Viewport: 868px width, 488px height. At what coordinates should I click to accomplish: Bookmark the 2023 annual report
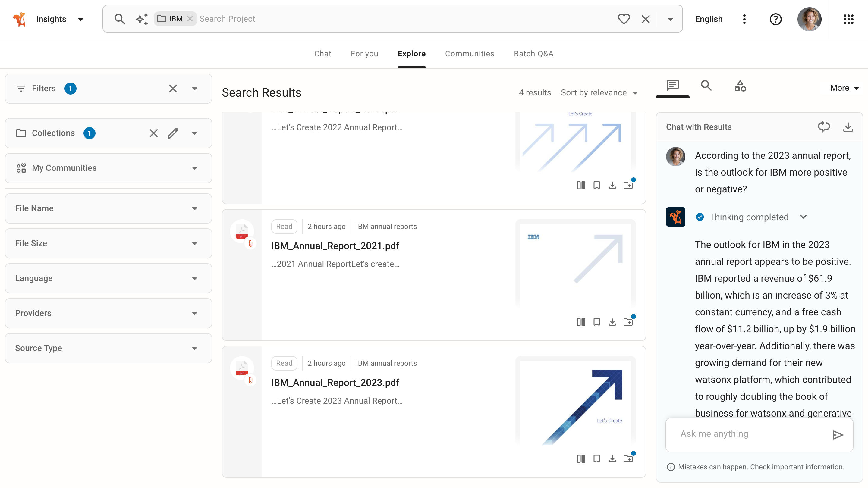(x=597, y=459)
